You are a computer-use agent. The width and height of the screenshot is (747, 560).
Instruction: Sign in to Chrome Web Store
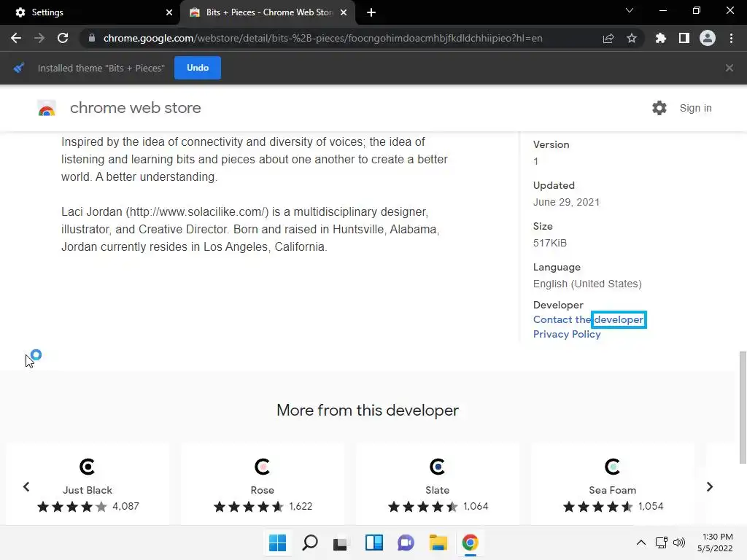coord(695,108)
